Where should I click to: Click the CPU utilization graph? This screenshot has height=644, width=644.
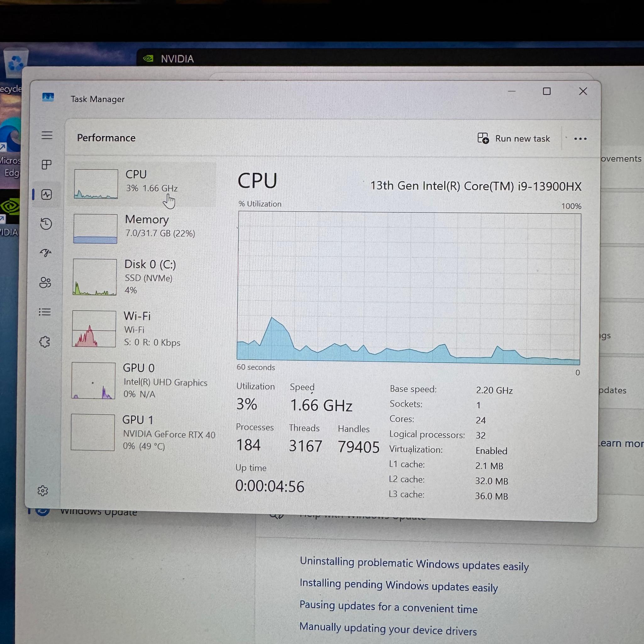coord(409,288)
